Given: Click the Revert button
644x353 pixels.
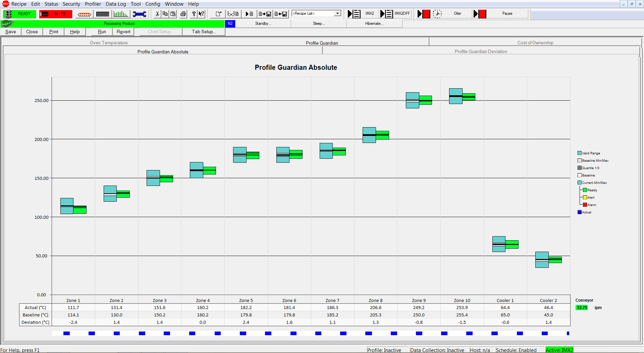Looking at the screenshot, I should coord(123,32).
